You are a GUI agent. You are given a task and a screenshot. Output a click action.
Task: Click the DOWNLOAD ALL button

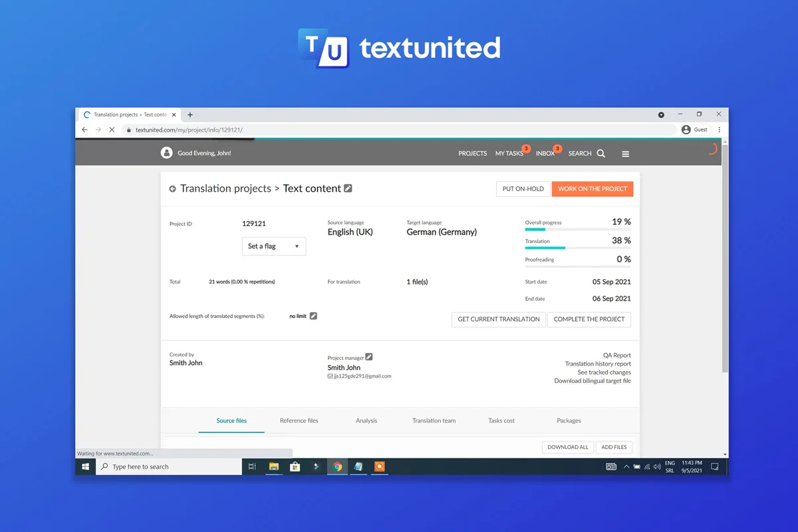(568, 447)
